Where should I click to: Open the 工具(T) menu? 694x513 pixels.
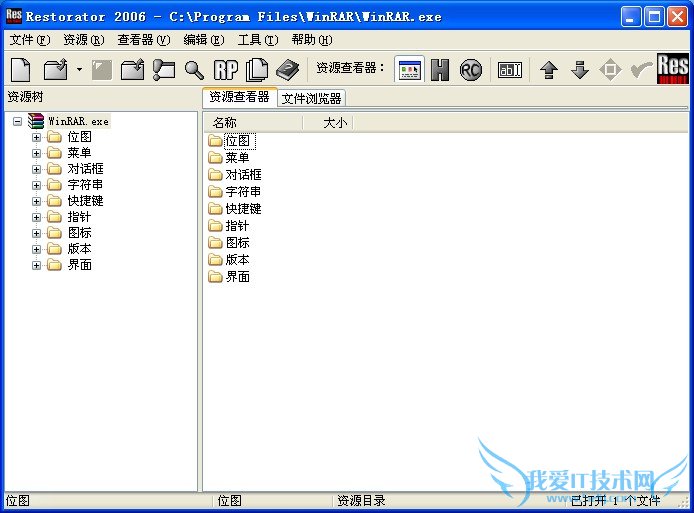point(258,40)
